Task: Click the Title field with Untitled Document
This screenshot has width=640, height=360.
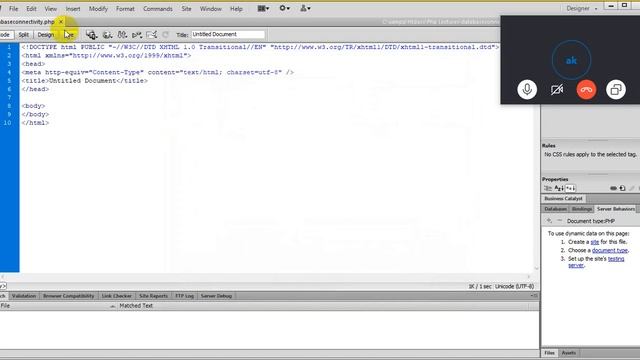Action: 228,34
